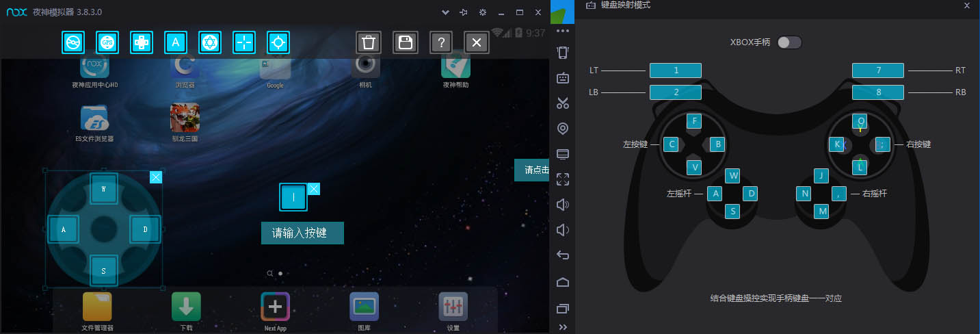Click the key input box near 请输入按键
This screenshot has height=334, width=980.
[293, 197]
